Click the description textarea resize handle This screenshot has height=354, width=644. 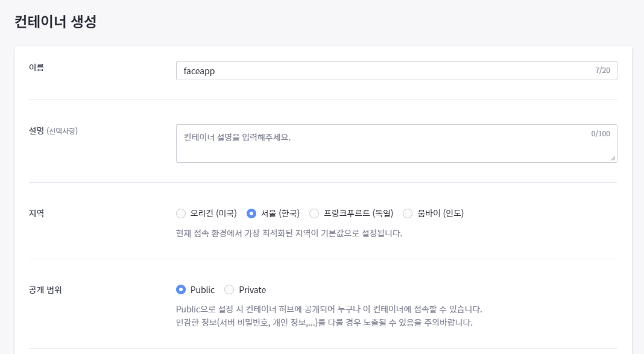[x=613, y=158]
